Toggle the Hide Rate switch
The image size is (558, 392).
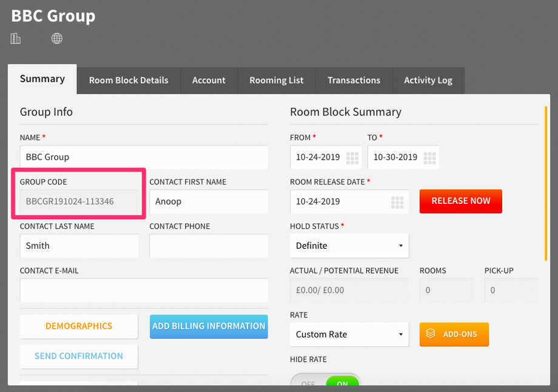click(x=326, y=380)
